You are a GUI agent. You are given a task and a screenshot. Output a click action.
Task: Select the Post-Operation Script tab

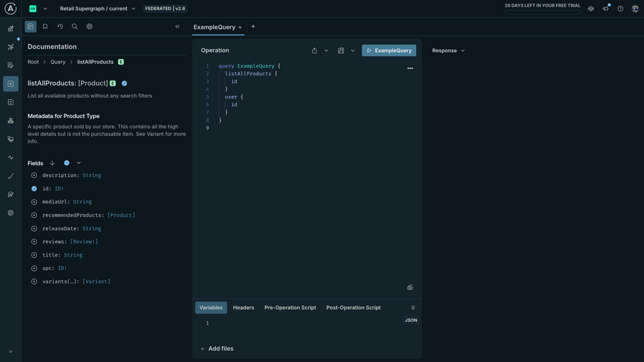click(354, 308)
